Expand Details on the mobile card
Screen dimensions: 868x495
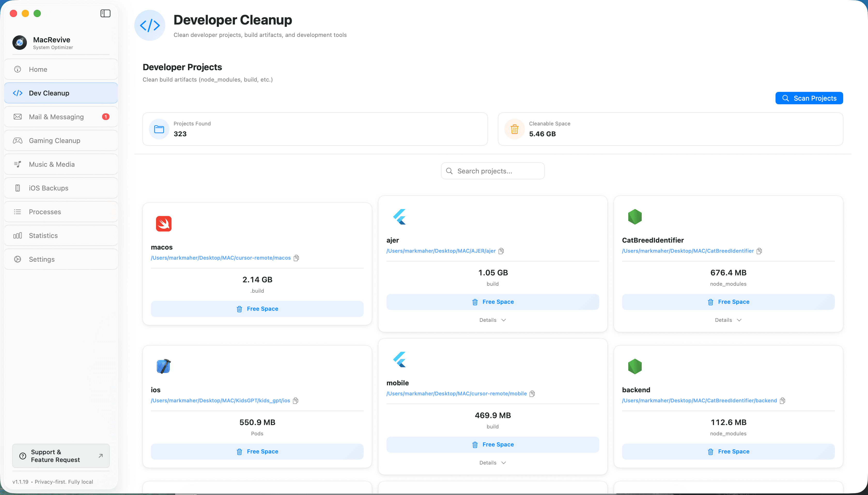(492, 463)
